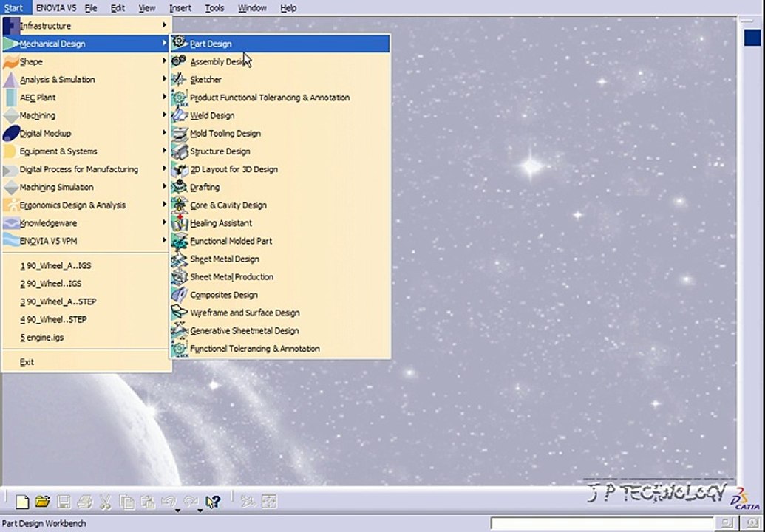The width and height of the screenshot is (765, 532).
Task: Expand the Digital Mockup submenu arrow
Action: coord(164,133)
